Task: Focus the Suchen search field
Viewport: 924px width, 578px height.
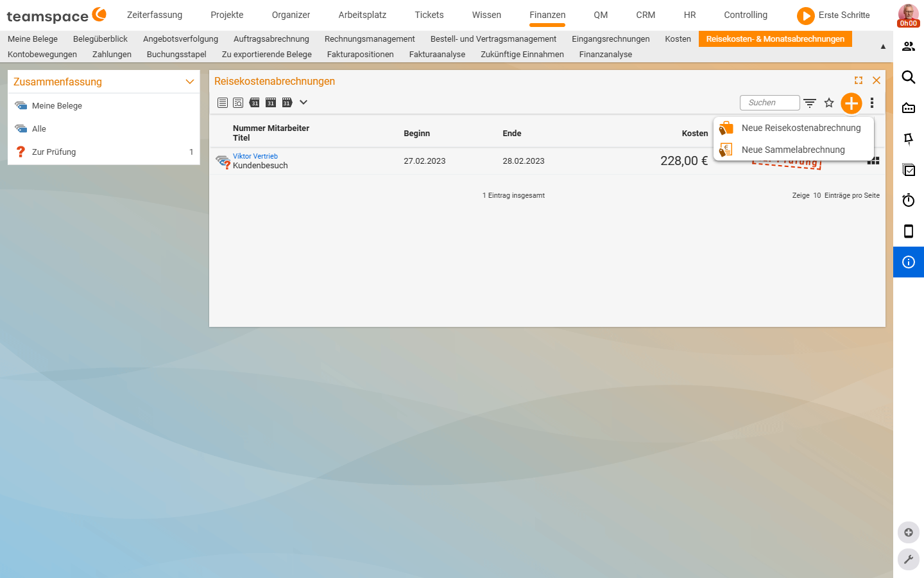Action: (x=770, y=103)
